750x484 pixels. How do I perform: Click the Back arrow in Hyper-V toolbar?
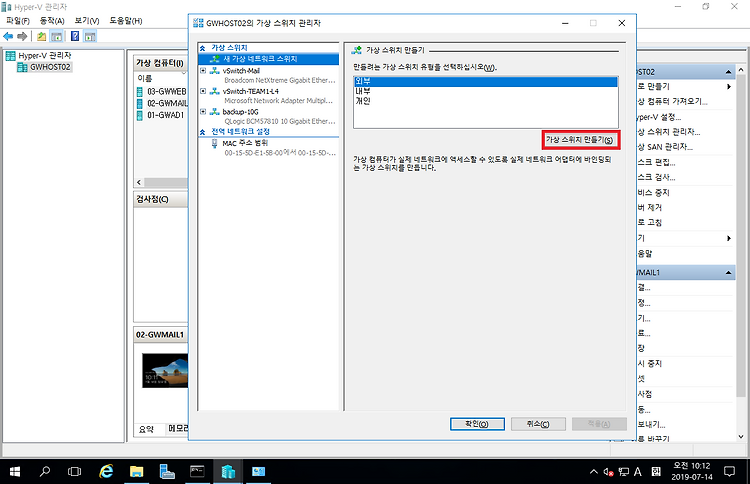(x=8, y=36)
